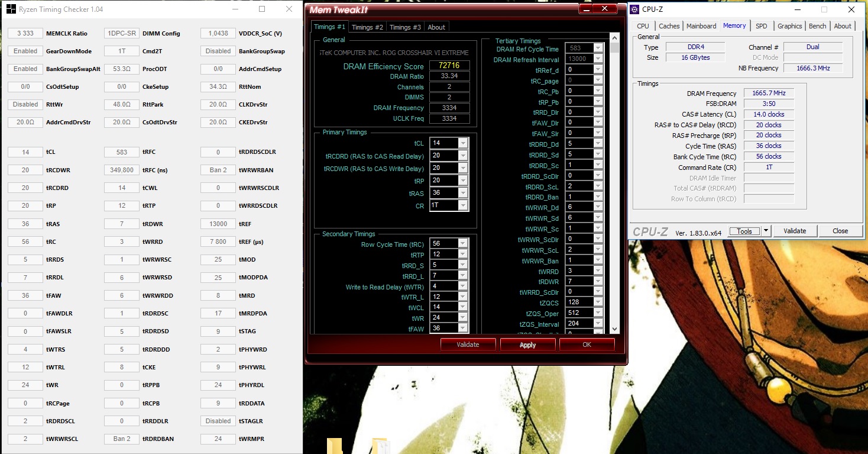Click the DIMM Config field showing 1DPC-SR
This screenshot has height=454, width=868.
click(x=122, y=33)
